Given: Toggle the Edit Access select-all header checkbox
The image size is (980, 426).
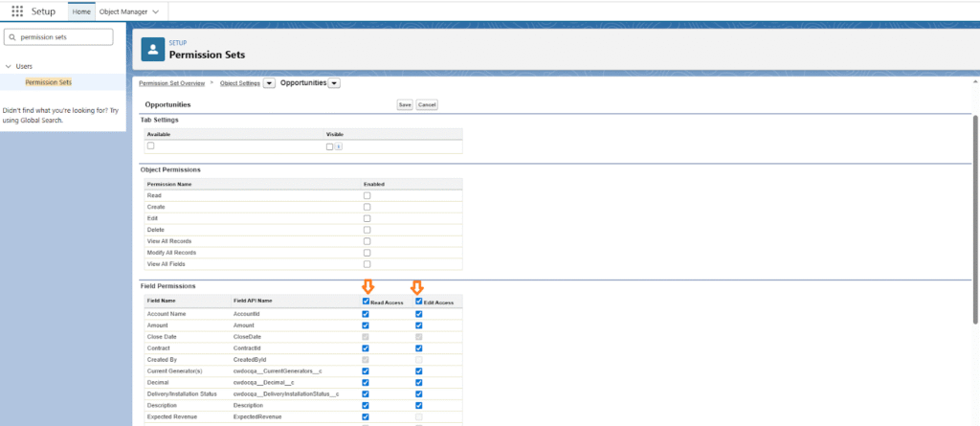Looking at the screenshot, I should click(x=419, y=302).
